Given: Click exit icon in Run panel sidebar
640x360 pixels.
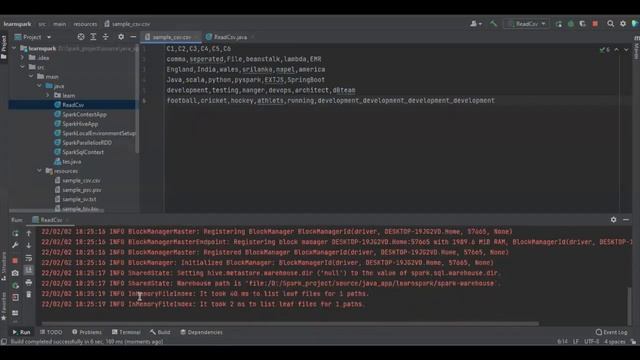Looking at the screenshot, I should pyautogui.click(x=15, y=297).
